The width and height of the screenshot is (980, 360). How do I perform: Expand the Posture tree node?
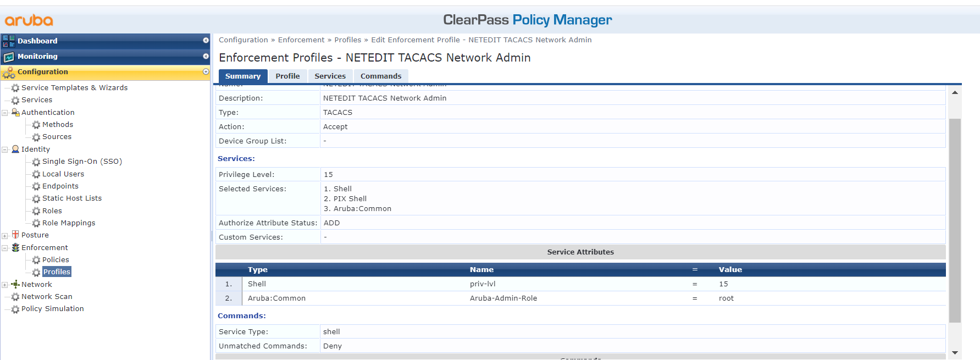(5, 236)
